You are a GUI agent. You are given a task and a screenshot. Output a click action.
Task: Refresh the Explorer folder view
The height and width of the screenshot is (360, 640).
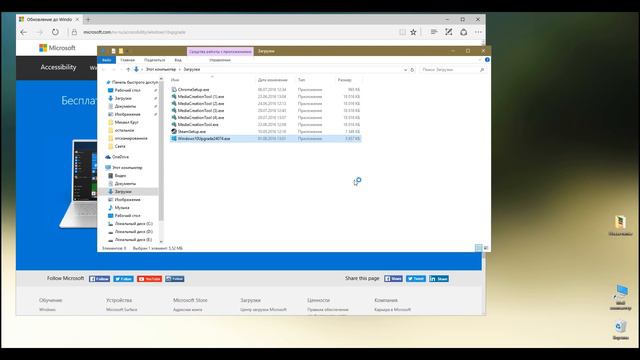412,70
